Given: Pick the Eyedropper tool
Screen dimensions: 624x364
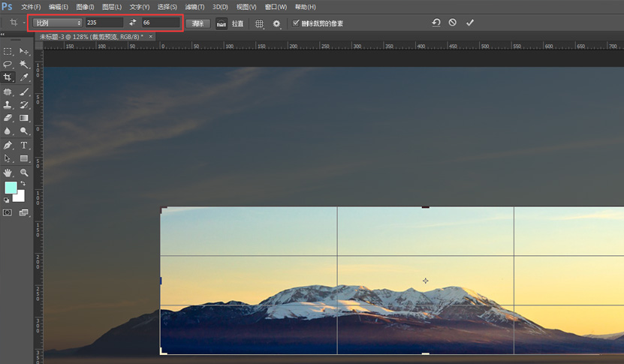Looking at the screenshot, I should pos(24,77).
